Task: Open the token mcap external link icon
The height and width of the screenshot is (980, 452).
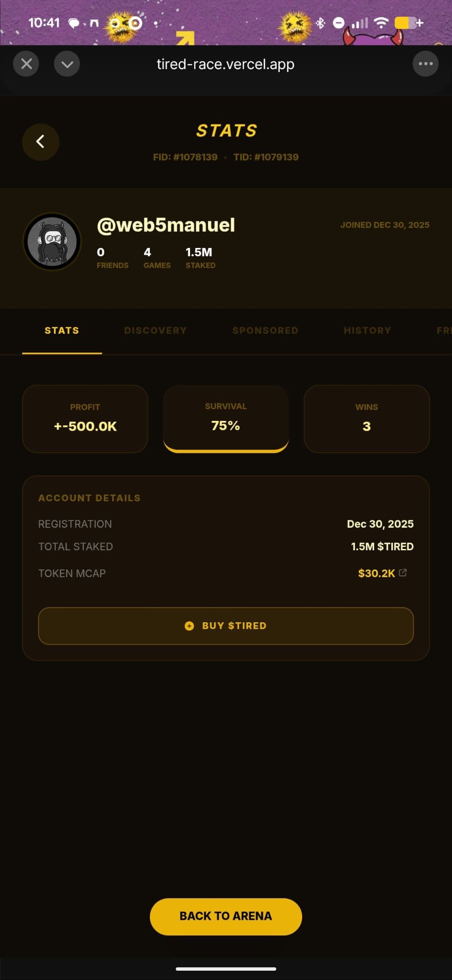Action: [x=403, y=572]
